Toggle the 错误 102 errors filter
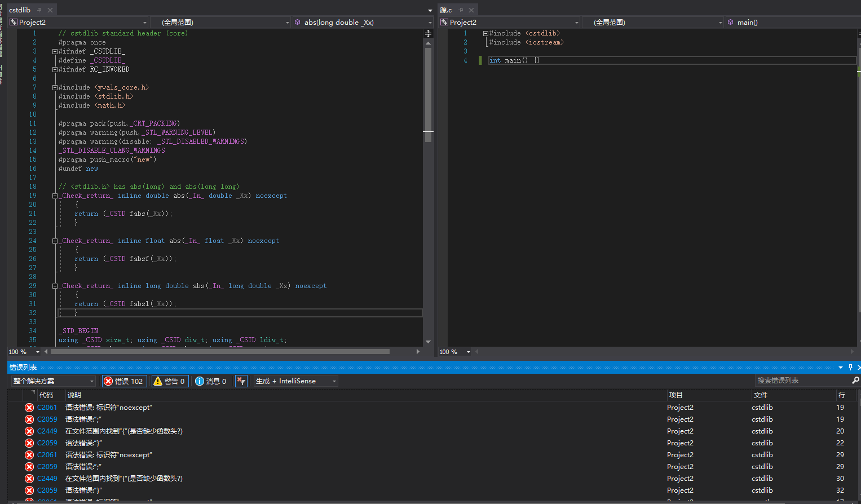Viewport: 861px width, 504px height. click(x=124, y=381)
